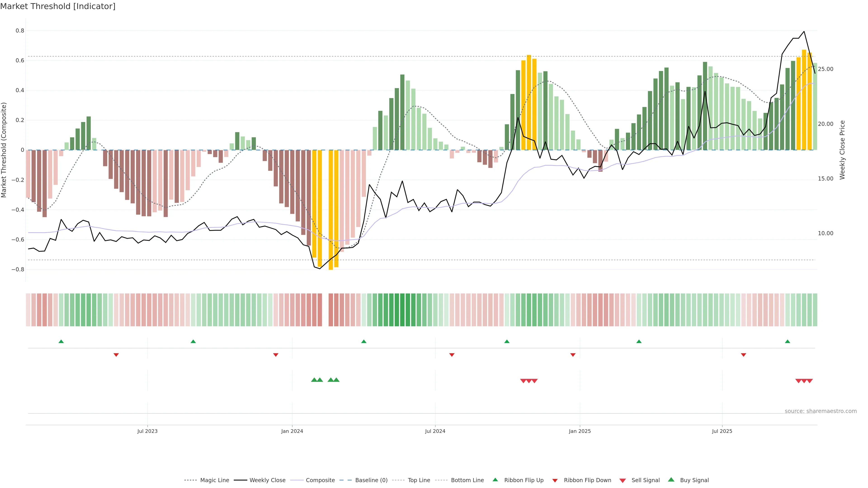Screen dimensions: 868x488
Task: Click the last red ribbon flip down marker
Action: pos(743,355)
